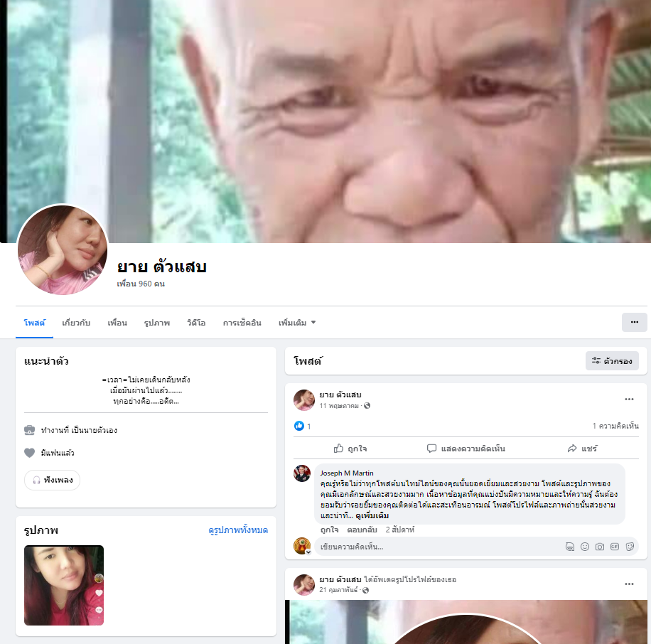Click the like reaction count icon

[x=299, y=426]
